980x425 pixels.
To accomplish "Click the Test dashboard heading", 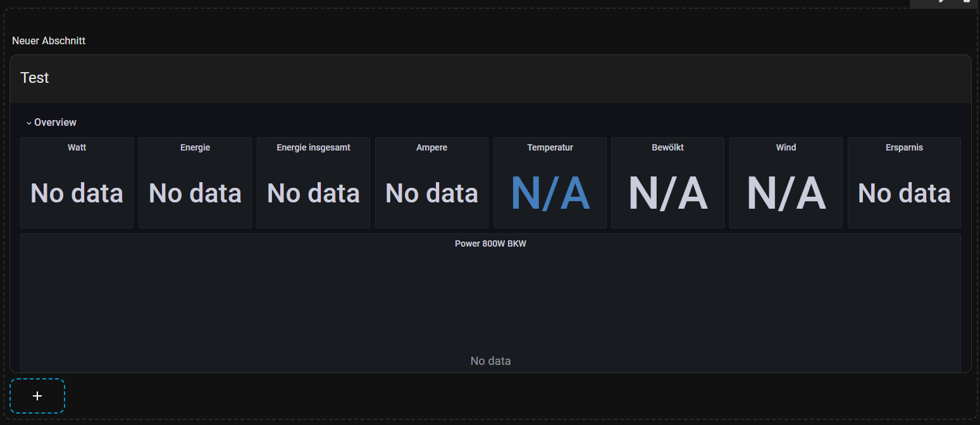I will pyautogui.click(x=35, y=78).
